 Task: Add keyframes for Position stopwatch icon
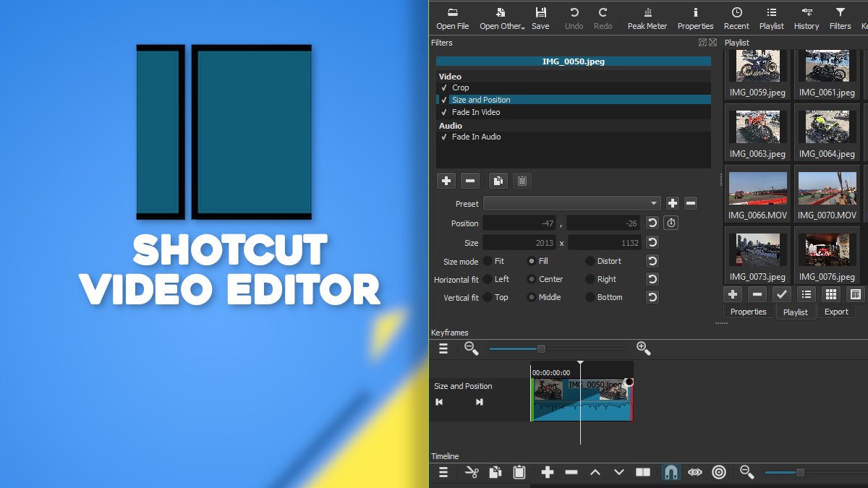(x=671, y=223)
